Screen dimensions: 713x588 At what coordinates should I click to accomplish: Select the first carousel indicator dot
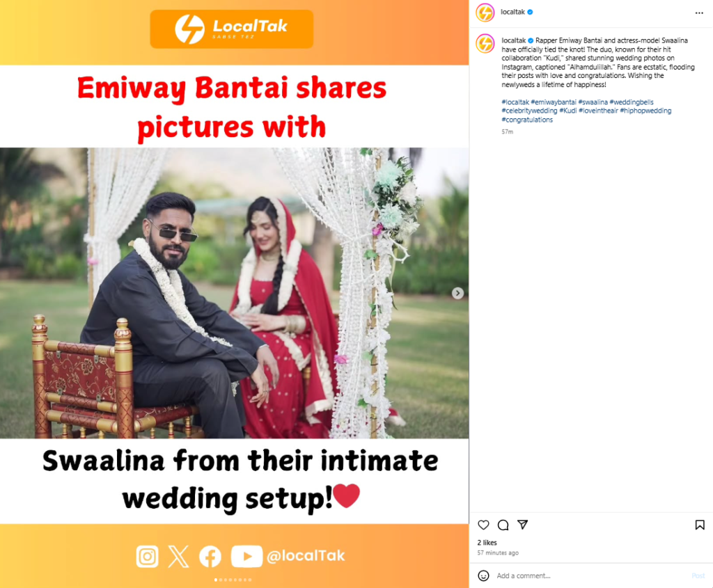coord(216,580)
